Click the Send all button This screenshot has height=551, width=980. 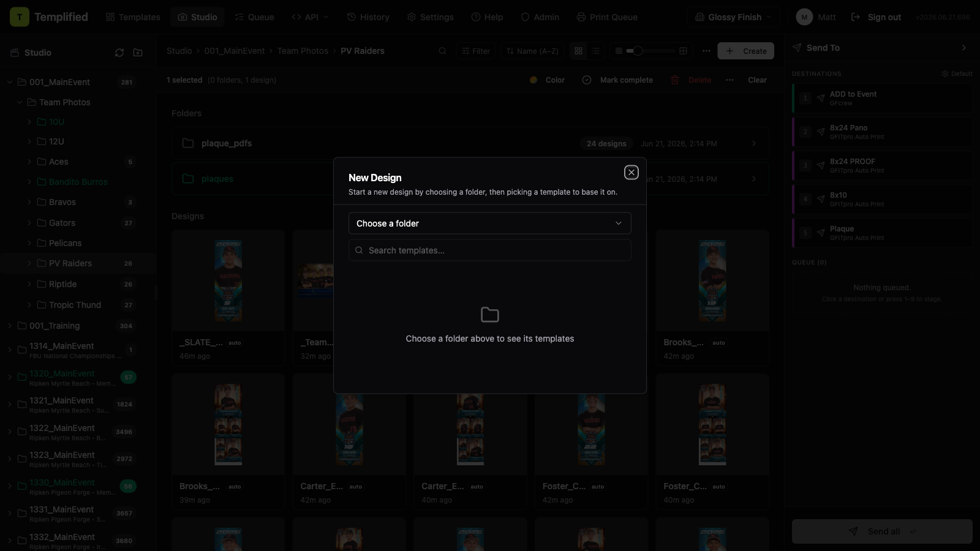coord(882,531)
